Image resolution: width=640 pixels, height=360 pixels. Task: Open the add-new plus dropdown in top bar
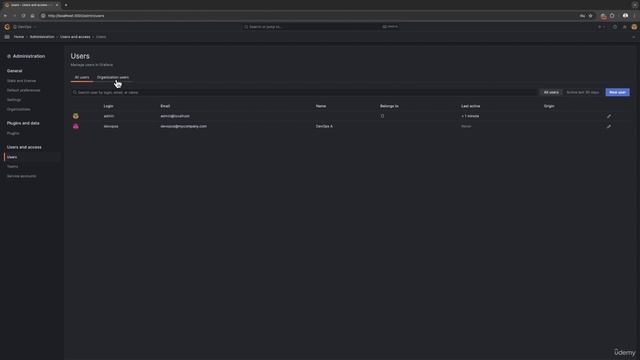601,27
